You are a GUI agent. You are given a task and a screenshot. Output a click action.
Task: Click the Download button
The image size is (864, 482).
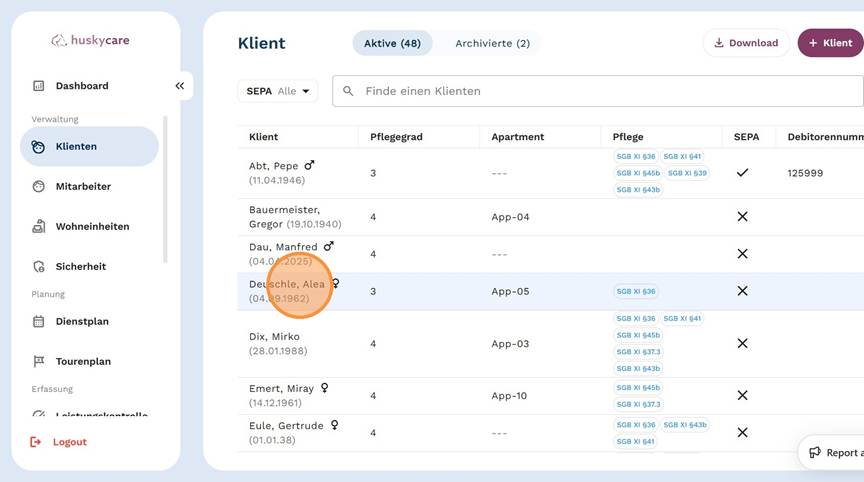pyautogui.click(x=746, y=43)
